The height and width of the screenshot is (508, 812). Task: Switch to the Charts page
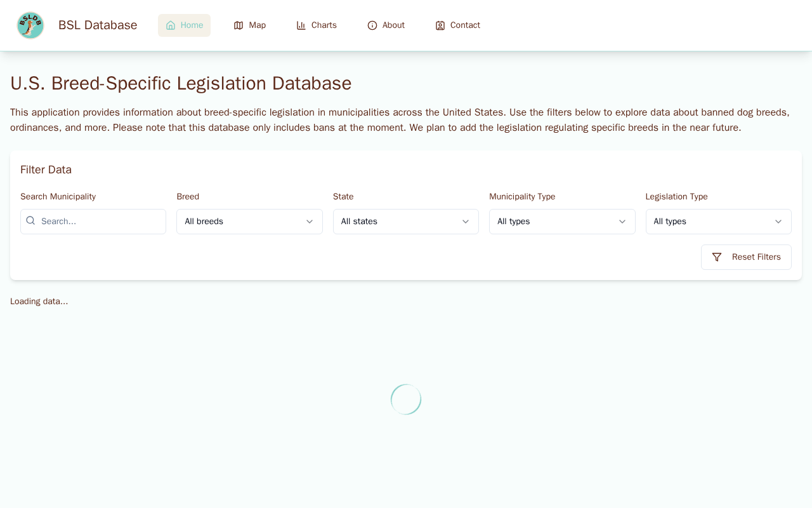pyautogui.click(x=317, y=25)
